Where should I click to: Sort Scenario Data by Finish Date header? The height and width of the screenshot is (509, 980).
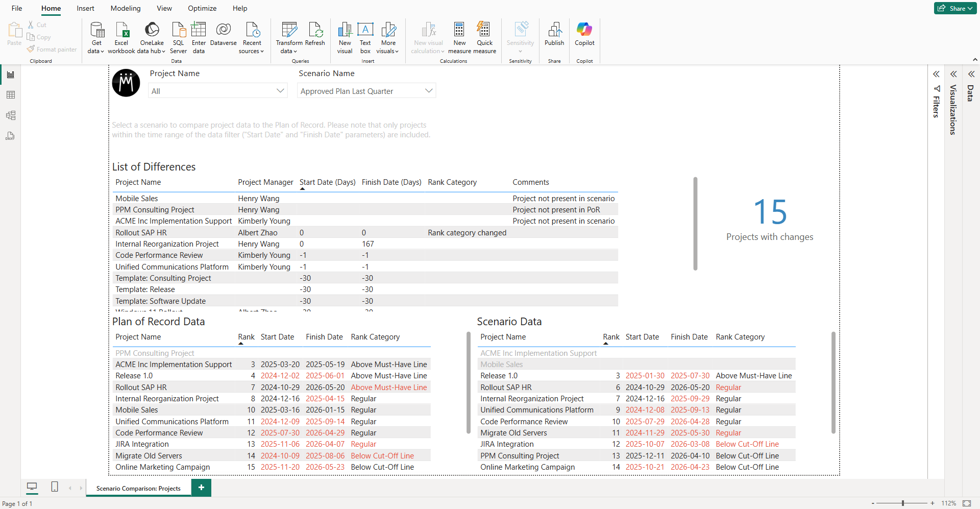[x=689, y=337]
